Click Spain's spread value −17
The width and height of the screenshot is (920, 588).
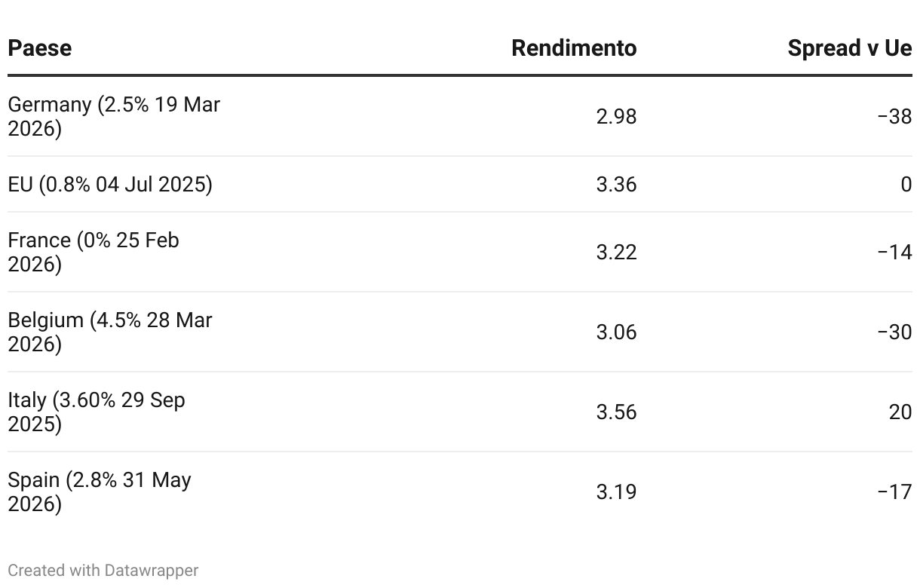pyautogui.click(x=894, y=492)
